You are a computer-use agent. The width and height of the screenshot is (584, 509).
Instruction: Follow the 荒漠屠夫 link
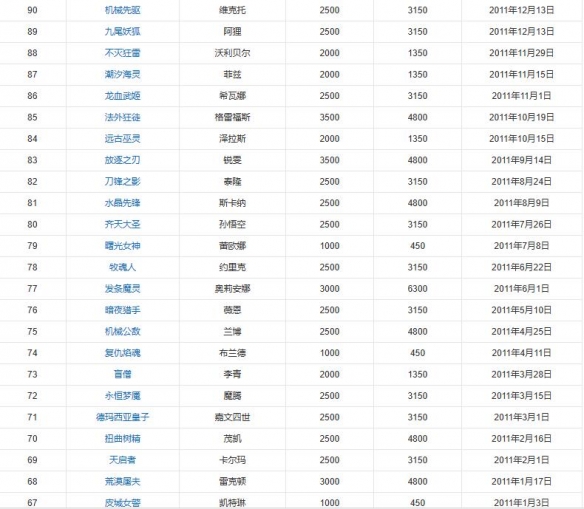(123, 481)
